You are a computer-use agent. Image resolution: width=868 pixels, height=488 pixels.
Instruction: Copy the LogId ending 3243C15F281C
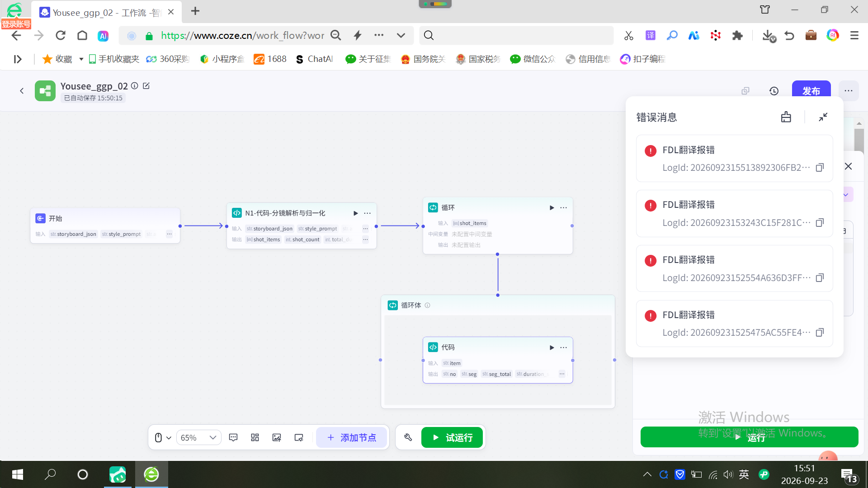pyautogui.click(x=820, y=223)
